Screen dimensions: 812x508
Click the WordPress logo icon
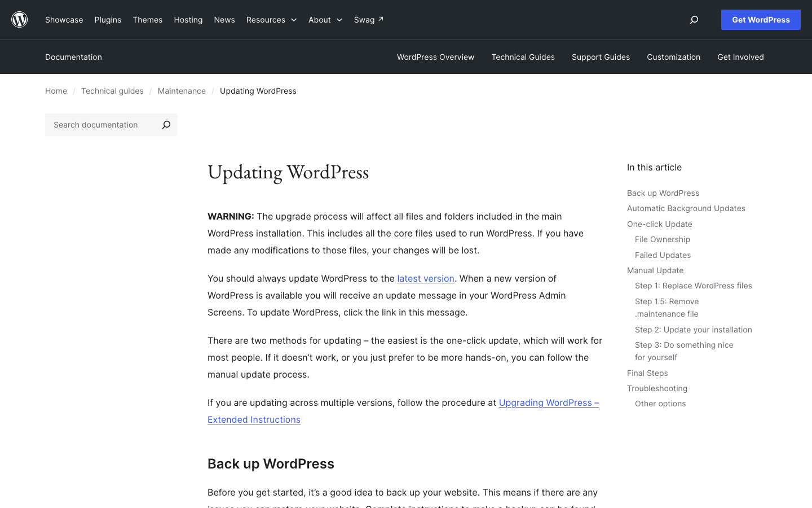pyautogui.click(x=20, y=20)
